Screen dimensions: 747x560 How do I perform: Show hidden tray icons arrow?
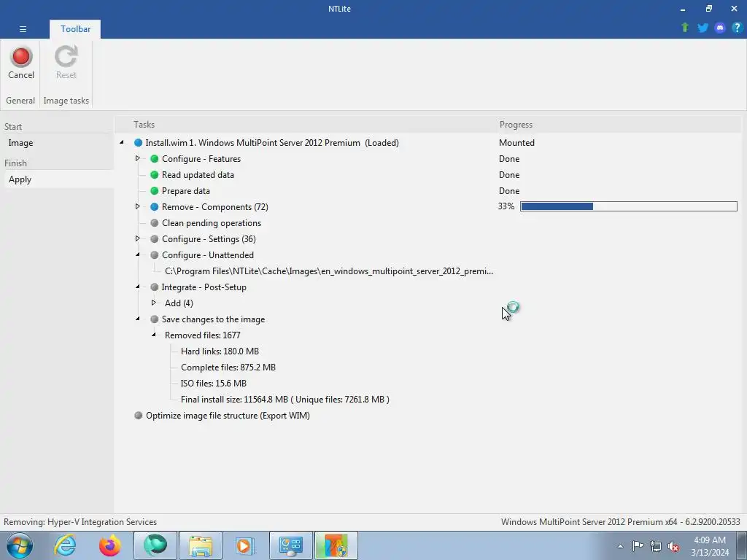(x=620, y=546)
